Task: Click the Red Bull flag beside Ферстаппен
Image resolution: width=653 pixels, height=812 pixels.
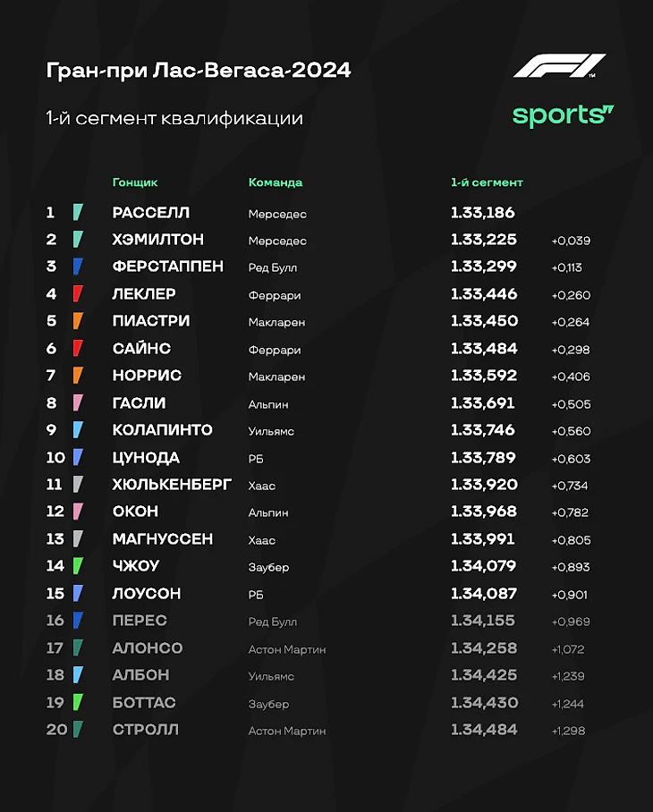Action: (x=78, y=266)
